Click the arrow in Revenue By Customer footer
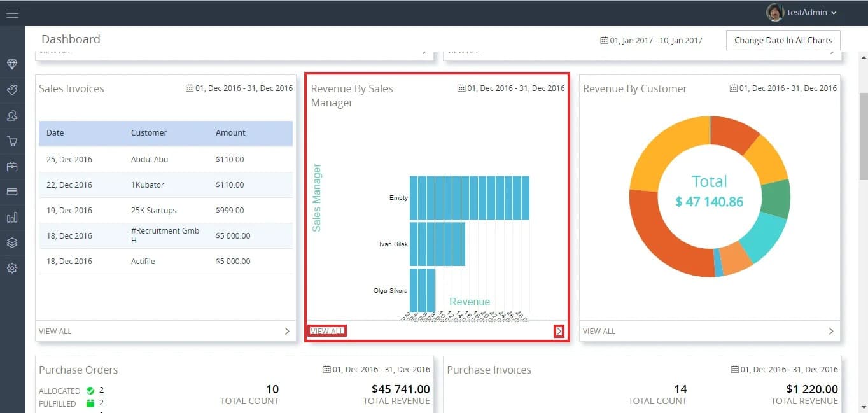 831,331
